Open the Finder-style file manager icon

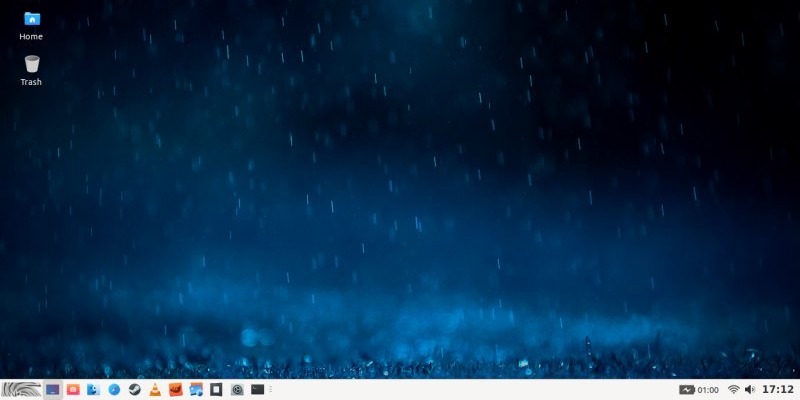[x=93, y=389]
